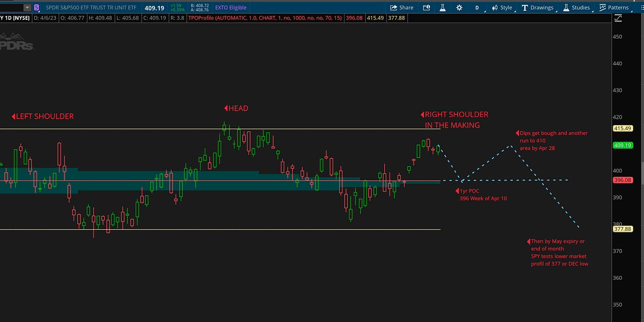Click the purple SPDR symbol badge
Screen dimensions: 644x322
point(35,7)
